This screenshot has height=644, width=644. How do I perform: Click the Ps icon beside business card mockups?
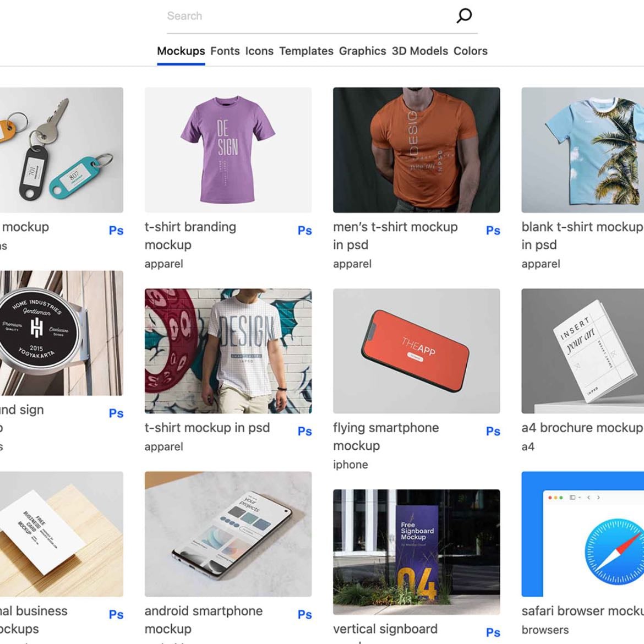pyautogui.click(x=116, y=614)
